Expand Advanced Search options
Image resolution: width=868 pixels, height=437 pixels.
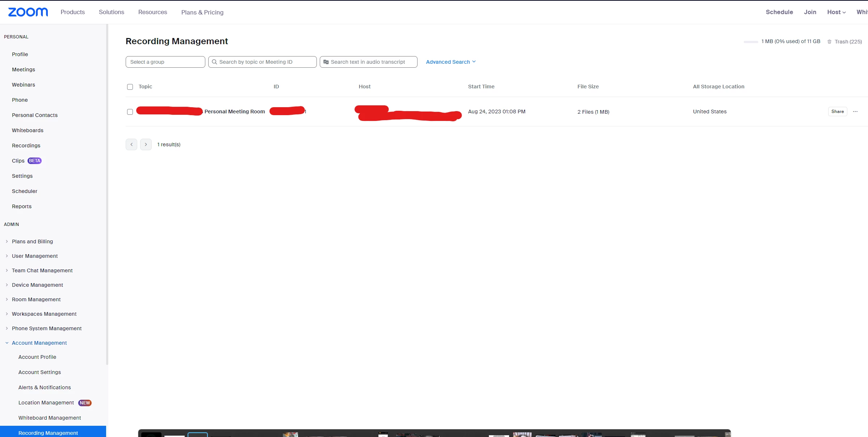coord(450,62)
